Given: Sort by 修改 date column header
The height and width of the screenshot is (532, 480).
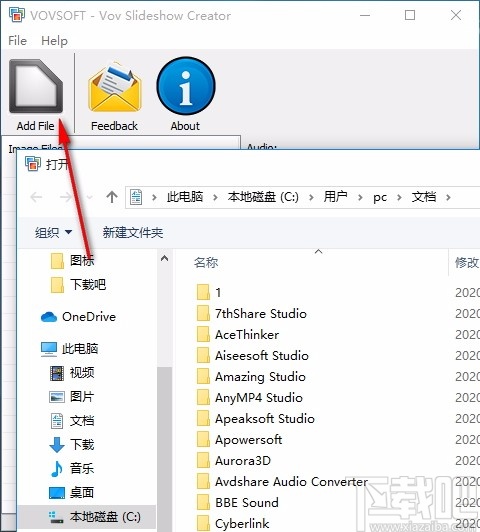Looking at the screenshot, I should [466, 263].
